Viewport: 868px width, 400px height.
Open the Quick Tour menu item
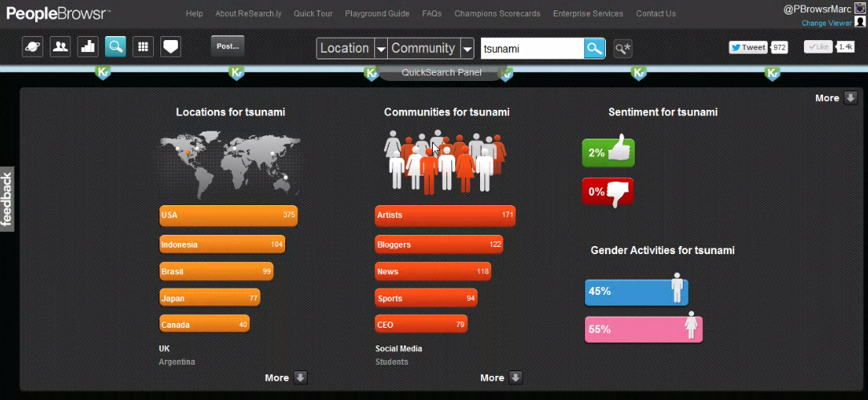313,14
